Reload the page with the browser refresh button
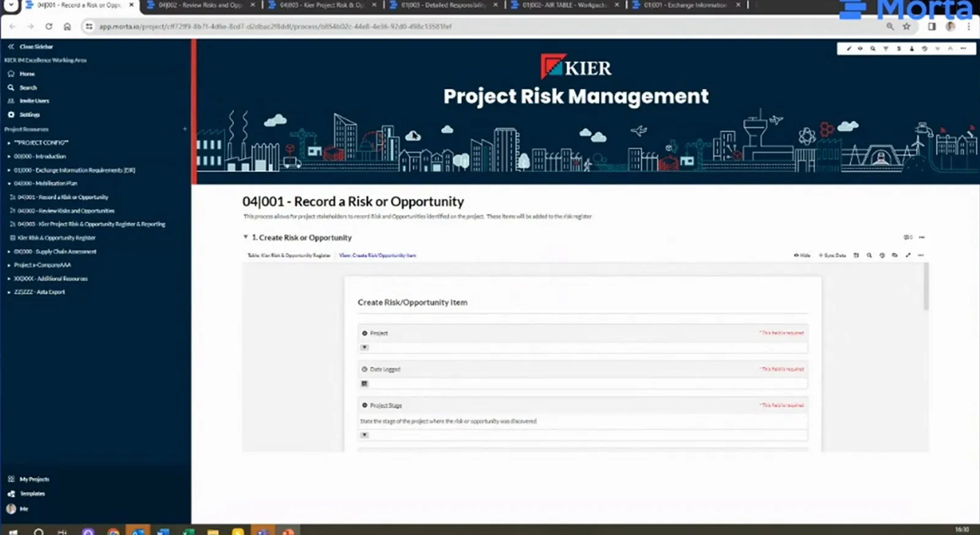 pos(48,26)
